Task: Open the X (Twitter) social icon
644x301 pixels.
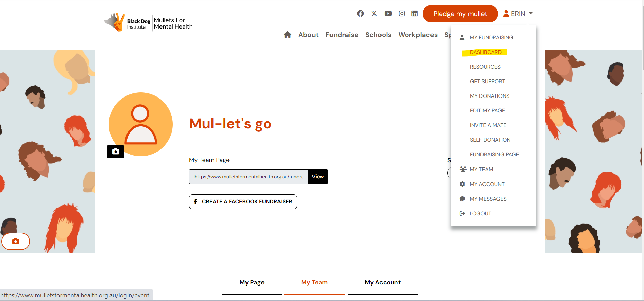Action: coord(374,14)
